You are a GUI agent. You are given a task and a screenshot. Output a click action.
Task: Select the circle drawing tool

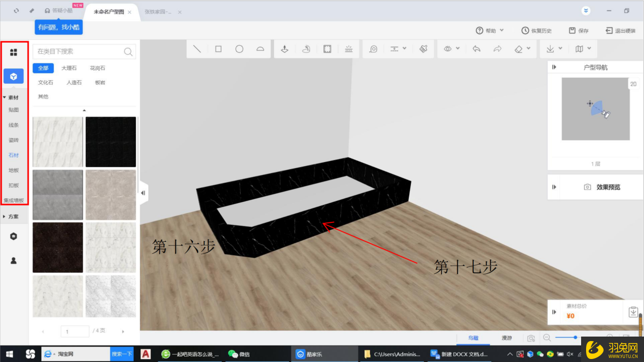tap(239, 49)
